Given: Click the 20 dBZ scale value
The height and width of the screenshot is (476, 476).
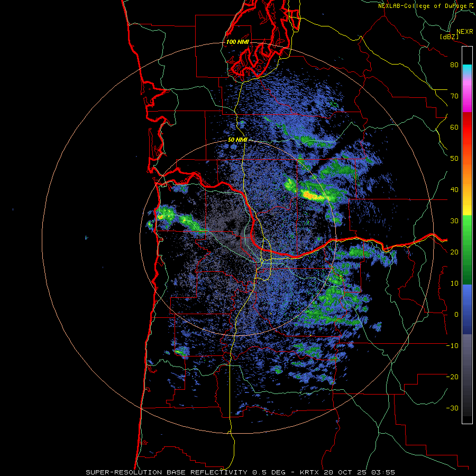Looking at the screenshot, I should [x=454, y=252].
